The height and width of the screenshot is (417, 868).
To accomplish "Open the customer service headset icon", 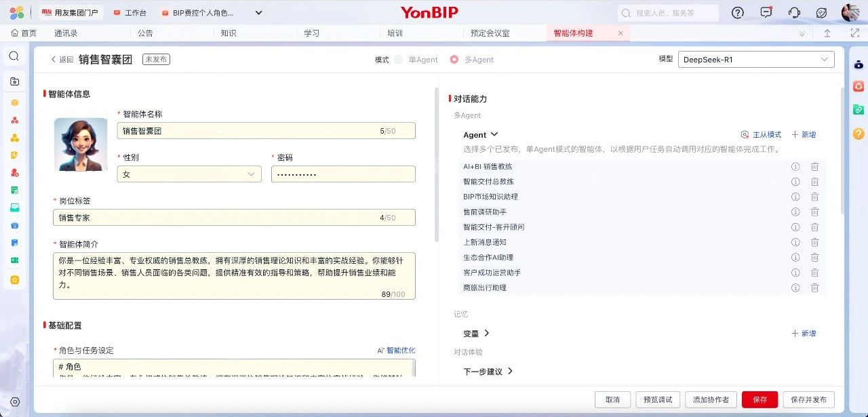I will [x=794, y=13].
